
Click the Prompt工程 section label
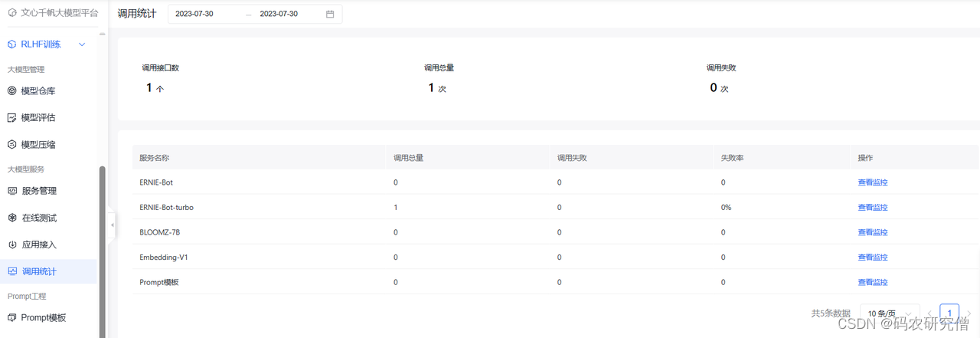coord(27,296)
